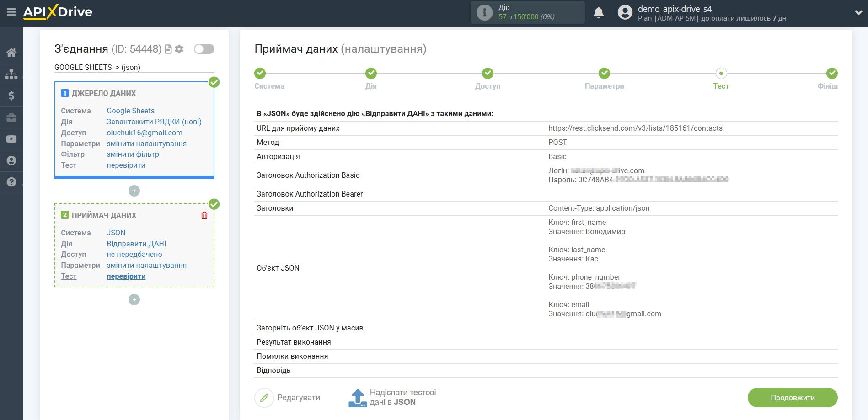The image size is (868, 420).
Task: Click the account avatar icon
Action: click(x=625, y=12)
